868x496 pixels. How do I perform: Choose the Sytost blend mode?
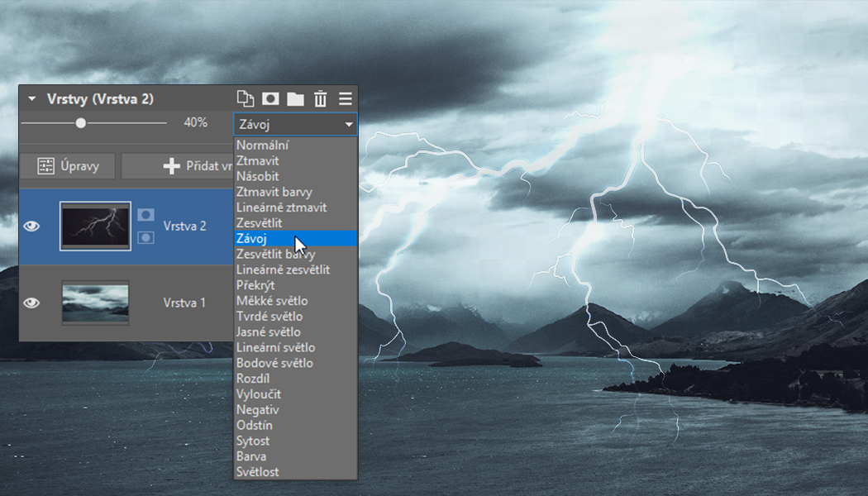296,440
